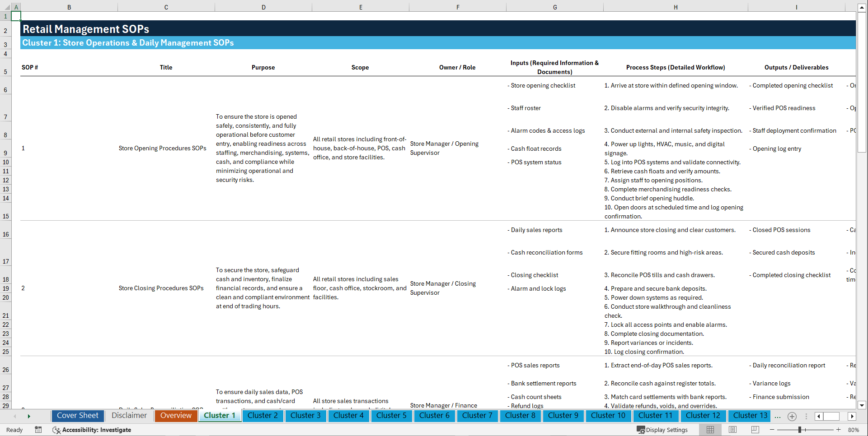Zoom in using the plus icon
Screen dimensions: 868x436
pos(839,430)
